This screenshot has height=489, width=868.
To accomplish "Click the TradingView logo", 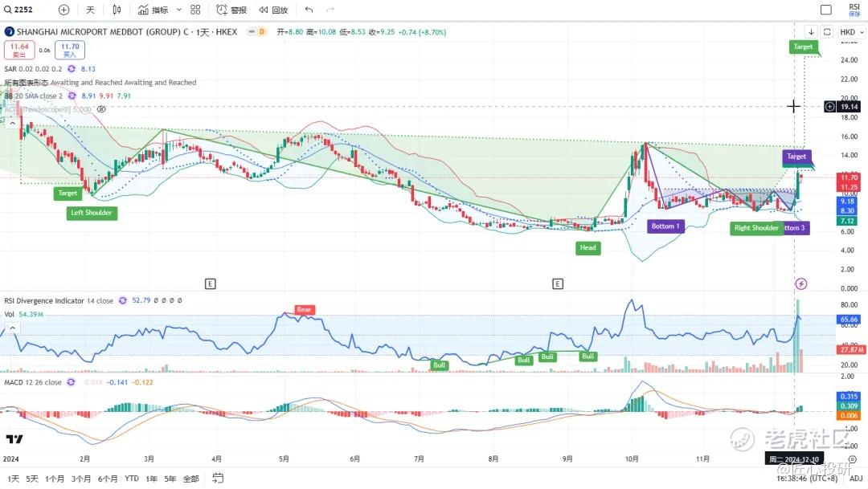I will pos(14,439).
